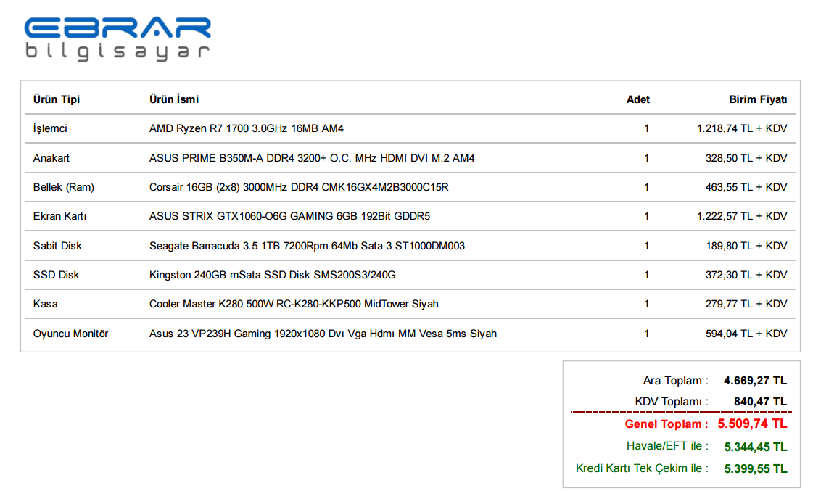Click the EBRAR bilgisayar logo
This screenshot has height=504, width=813.
pyautogui.click(x=117, y=39)
